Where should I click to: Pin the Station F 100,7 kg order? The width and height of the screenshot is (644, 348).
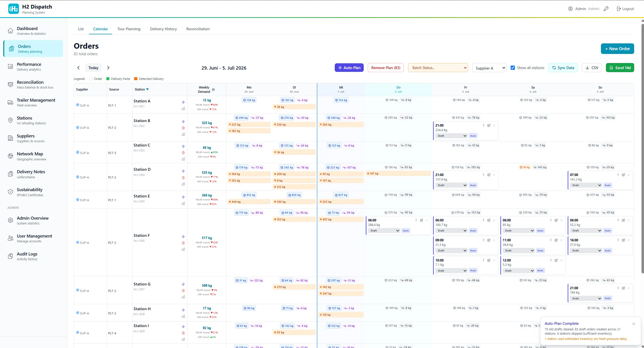coord(483,220)
